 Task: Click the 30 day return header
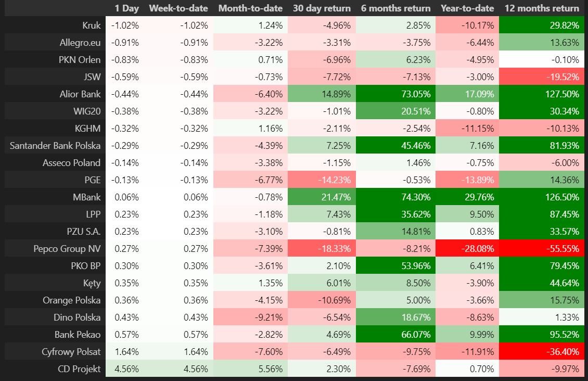click(x=322, y=8)
